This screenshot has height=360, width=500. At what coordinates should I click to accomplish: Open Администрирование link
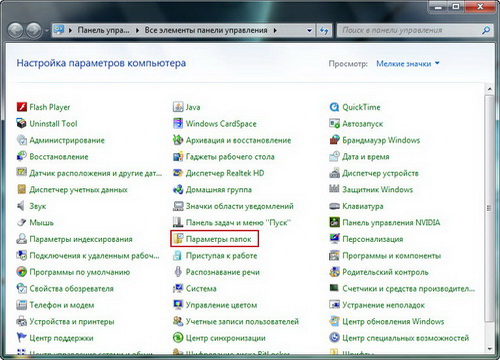point(67,140)
